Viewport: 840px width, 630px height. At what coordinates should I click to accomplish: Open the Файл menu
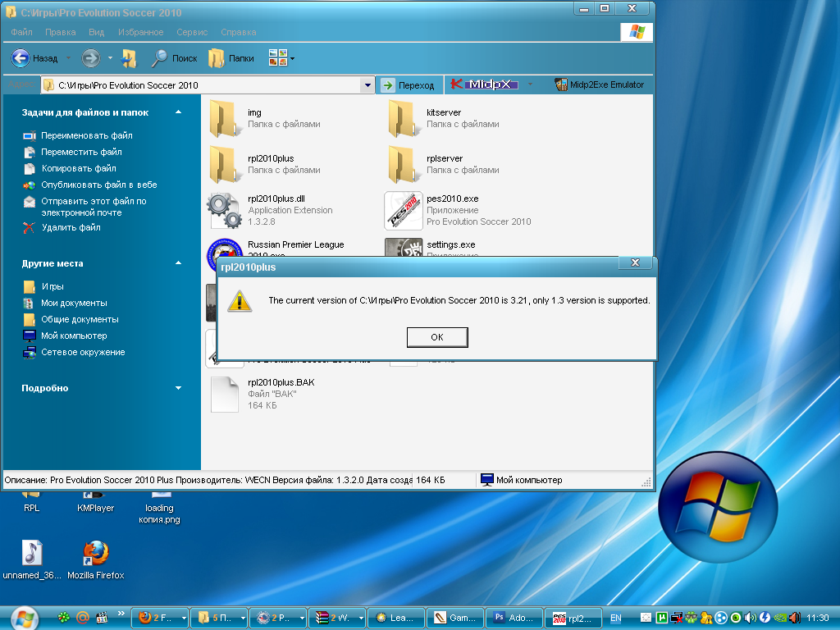pos(21,32)
